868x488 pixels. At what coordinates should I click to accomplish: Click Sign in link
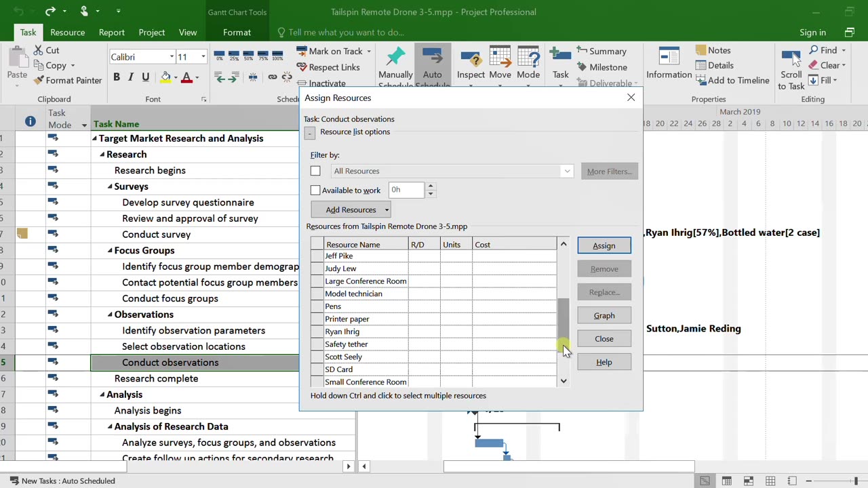click(x=812, y=32)
